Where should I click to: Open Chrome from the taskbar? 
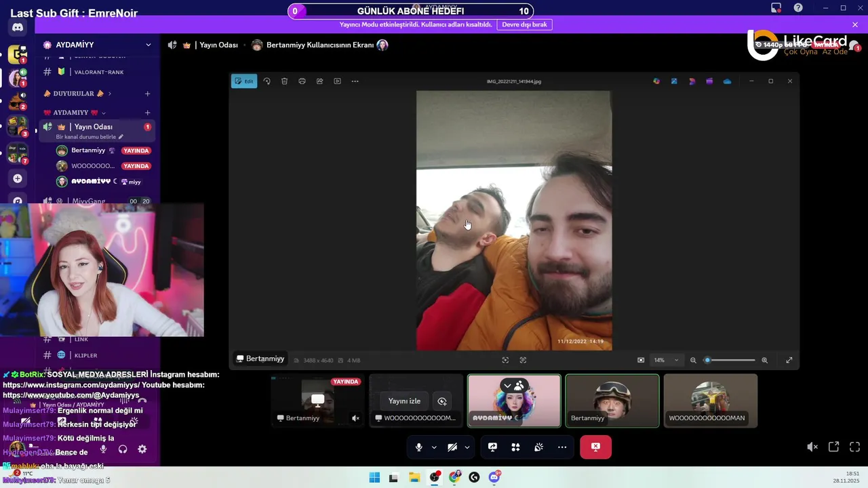click(x=454, y=477)
